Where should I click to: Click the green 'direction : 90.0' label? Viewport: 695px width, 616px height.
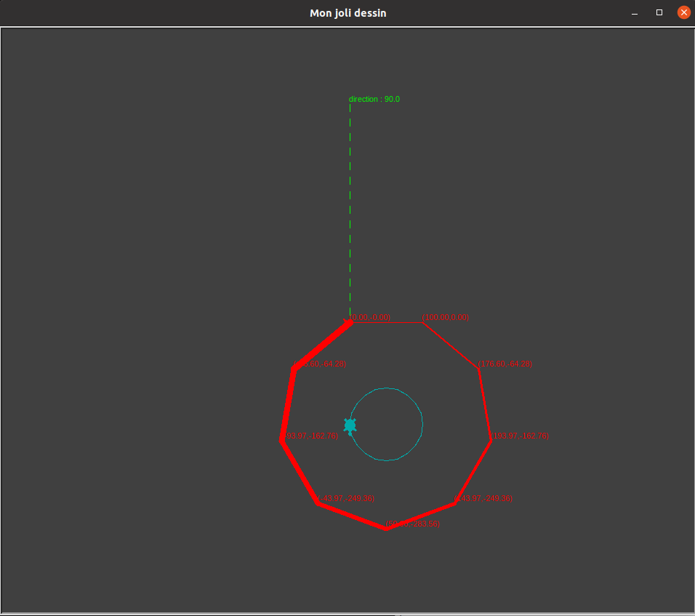[374, 99]
